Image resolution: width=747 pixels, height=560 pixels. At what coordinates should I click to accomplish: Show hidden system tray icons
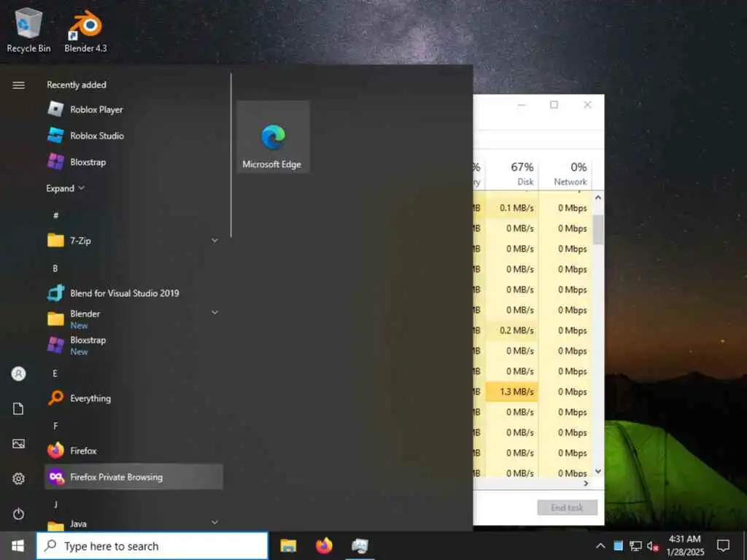[x=600, y=545]
